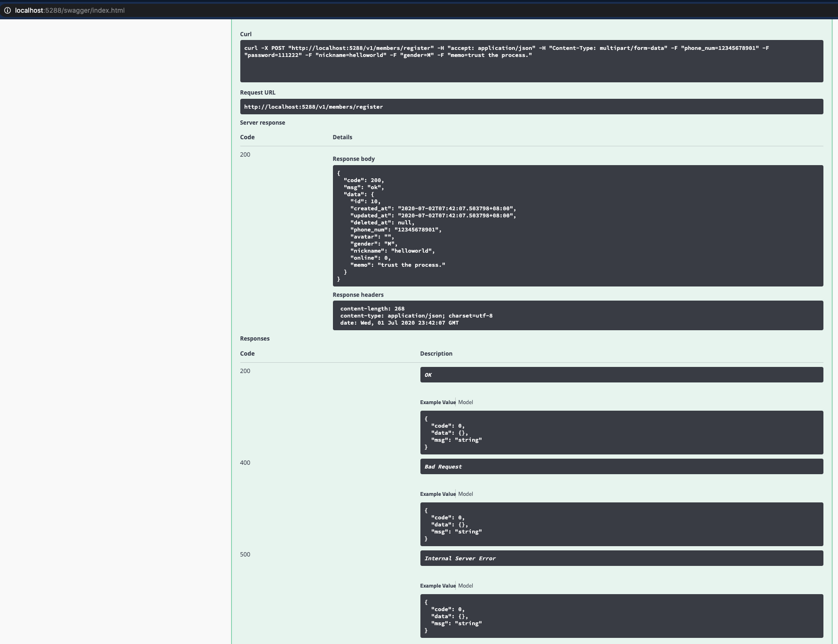Select Example Value tab under 500 response
838x644 pixels.
[438, 586]
